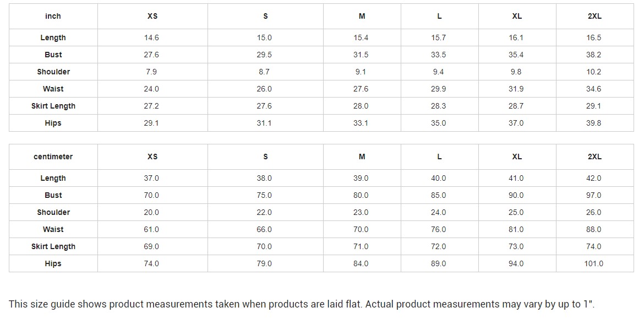Click the "centimeter" table header cell

(53, 157)
